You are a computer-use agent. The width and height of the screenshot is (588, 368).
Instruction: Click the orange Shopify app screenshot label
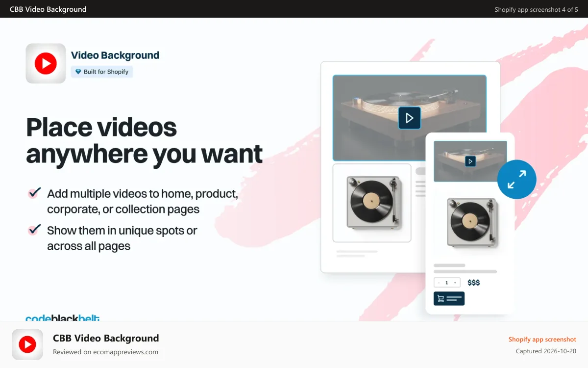coord(542,339)
